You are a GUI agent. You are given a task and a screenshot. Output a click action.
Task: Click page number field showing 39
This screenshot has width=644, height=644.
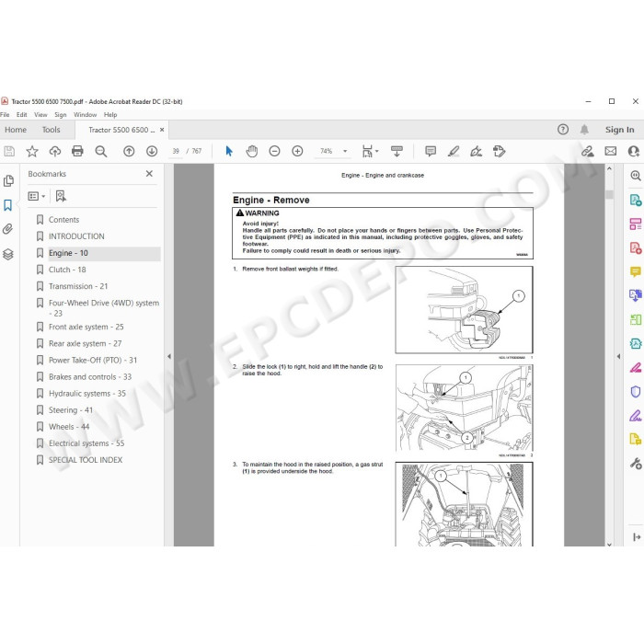(x=176, y=151)
